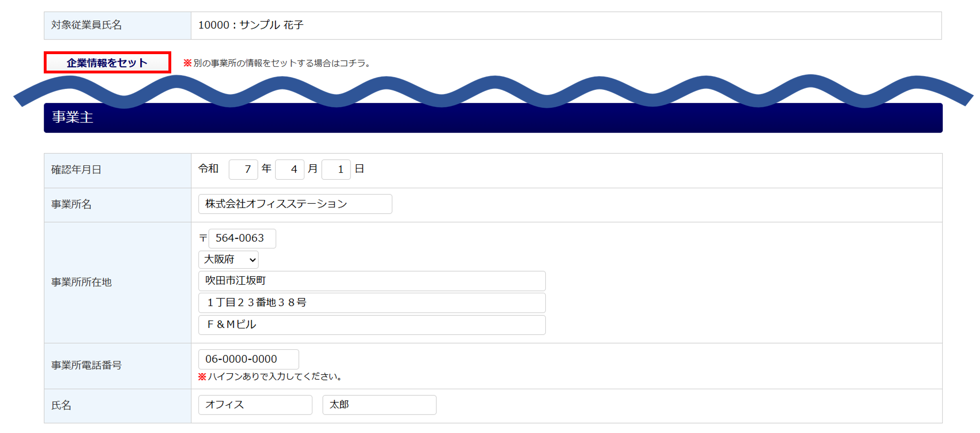Viewport: 980px width, 433px height.
Task: Click the 事業所電話番号 label cell
Action: [87, 365]
